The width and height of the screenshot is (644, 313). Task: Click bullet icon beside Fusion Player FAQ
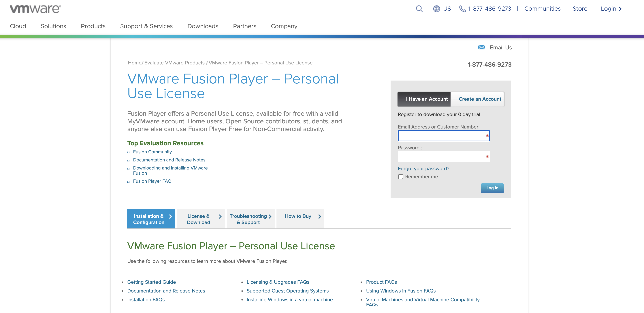[x=129, y=182]
